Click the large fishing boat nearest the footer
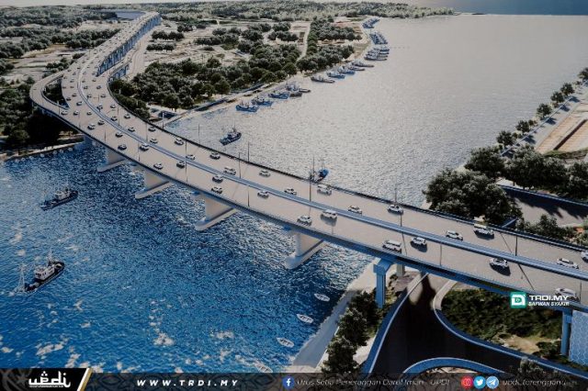The width and height of the screenshot is (588, 391). [x=43, y=273]
